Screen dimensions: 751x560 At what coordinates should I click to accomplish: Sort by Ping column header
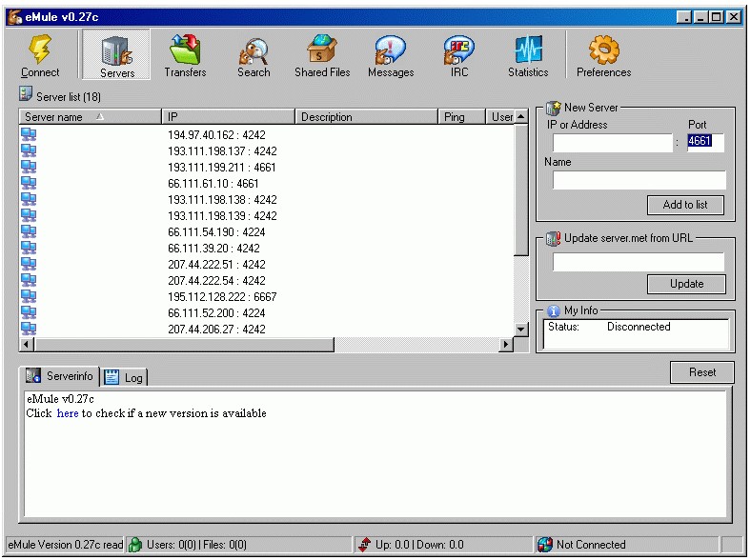pos(461,117)
